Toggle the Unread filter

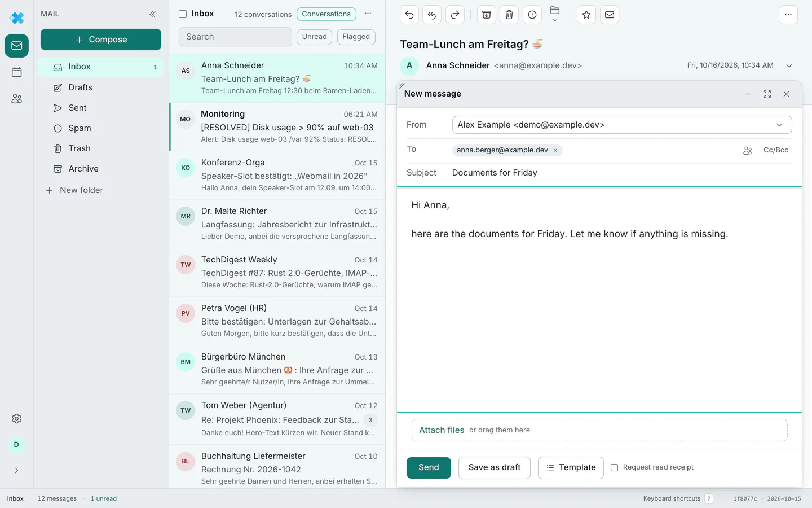314,37
